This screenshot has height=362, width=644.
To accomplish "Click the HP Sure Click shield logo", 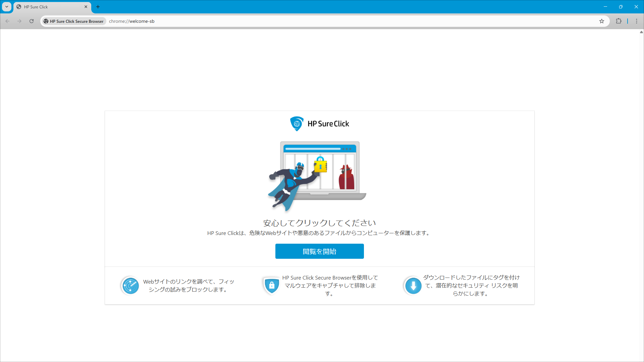I will (x=297, y=124).
